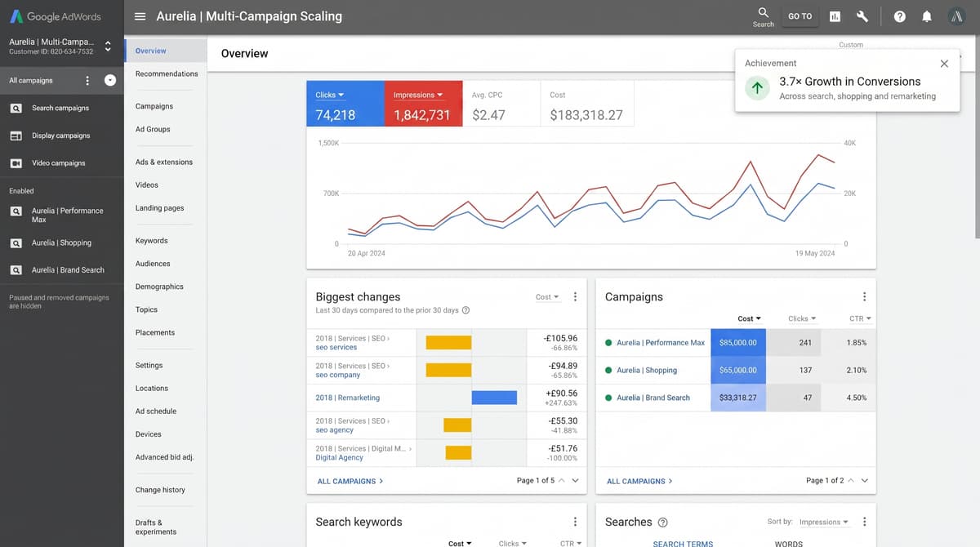Open the reports chart icon in header
980x547 pixels.
point(835,16)
